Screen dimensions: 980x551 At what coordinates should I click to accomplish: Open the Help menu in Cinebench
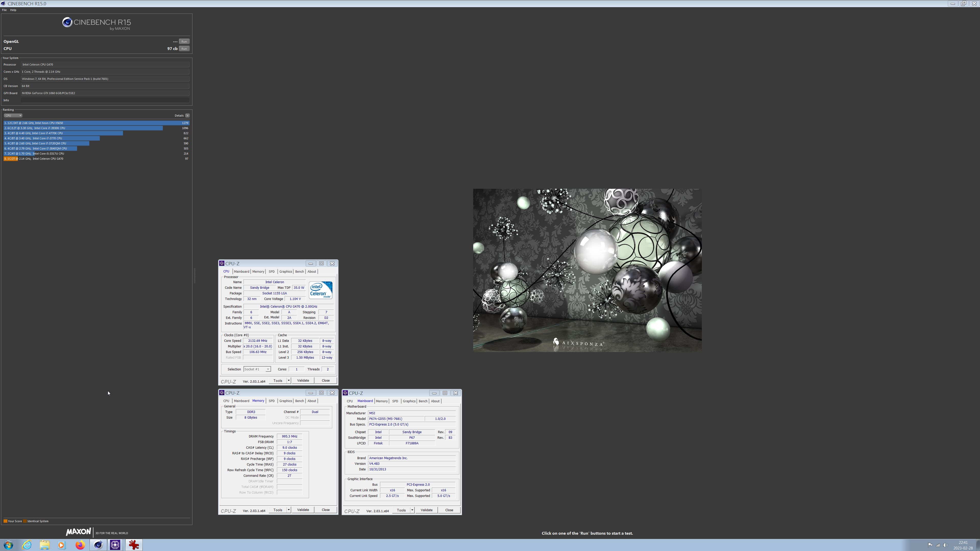pyautogui.click(x=13, y=10)
